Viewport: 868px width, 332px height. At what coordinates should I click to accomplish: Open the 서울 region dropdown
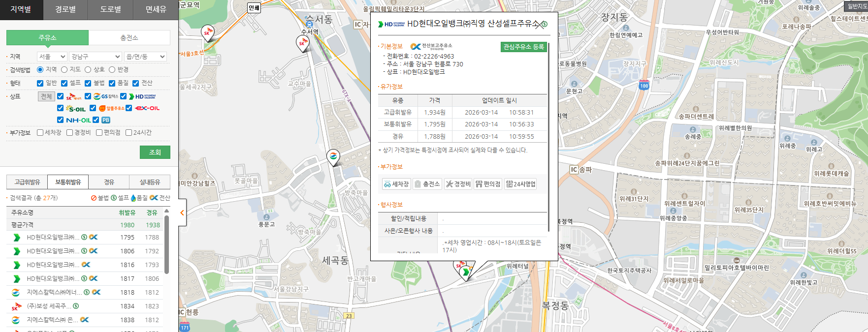click(x=52, y=57)
